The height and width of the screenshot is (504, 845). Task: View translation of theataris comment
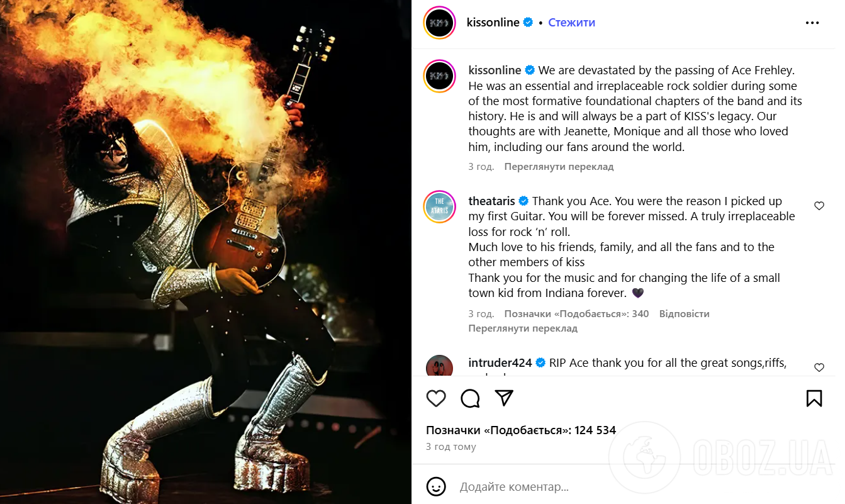coord(523,328)
